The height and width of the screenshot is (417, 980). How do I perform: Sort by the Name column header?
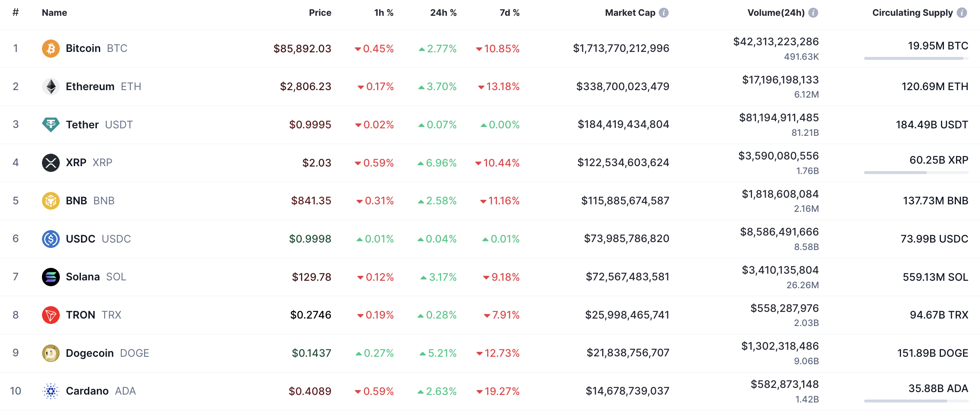pos(54,13)
